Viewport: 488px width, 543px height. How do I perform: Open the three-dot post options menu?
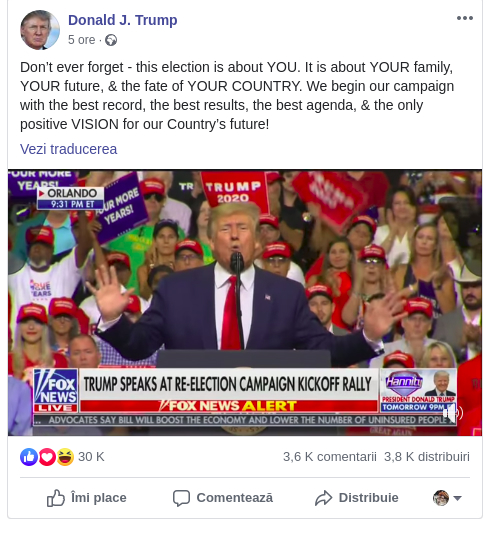[464, 18]
